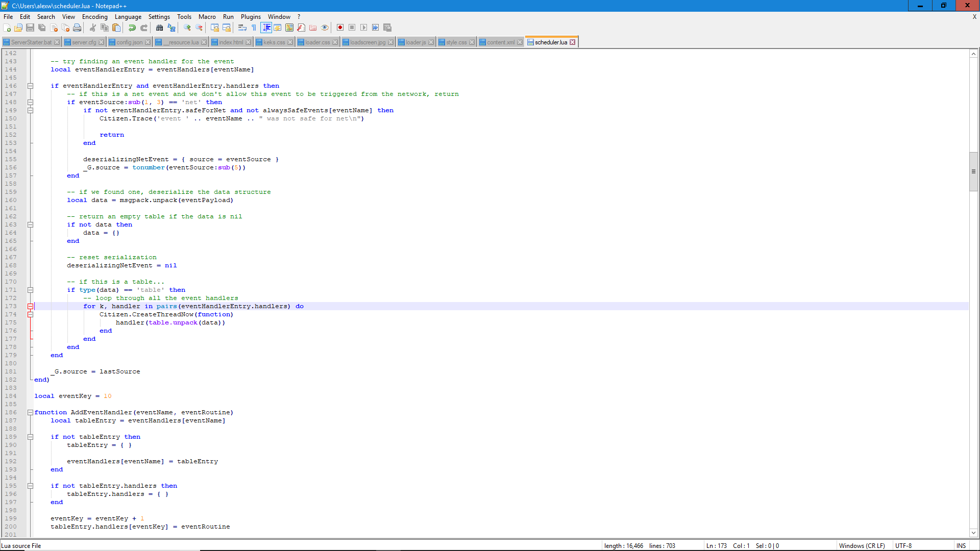Toggle synchronized vertical scrolling icon
Image resolution: width=980 pixels, height=551 pixels.
(215, 28)
